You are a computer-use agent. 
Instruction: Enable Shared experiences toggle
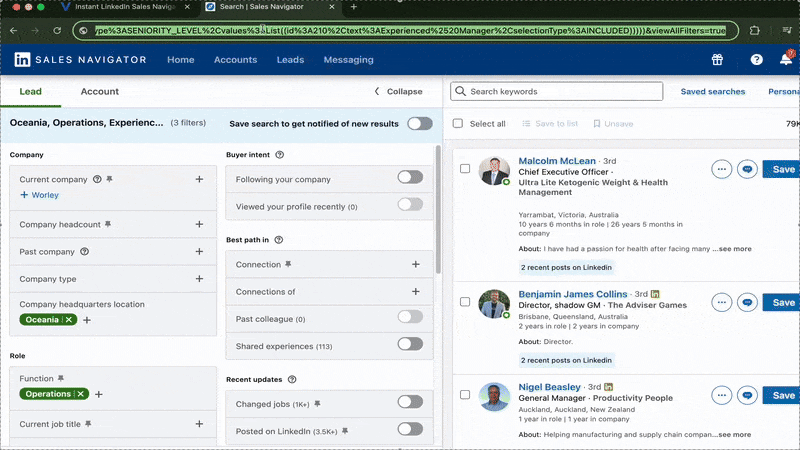(410, 344)
